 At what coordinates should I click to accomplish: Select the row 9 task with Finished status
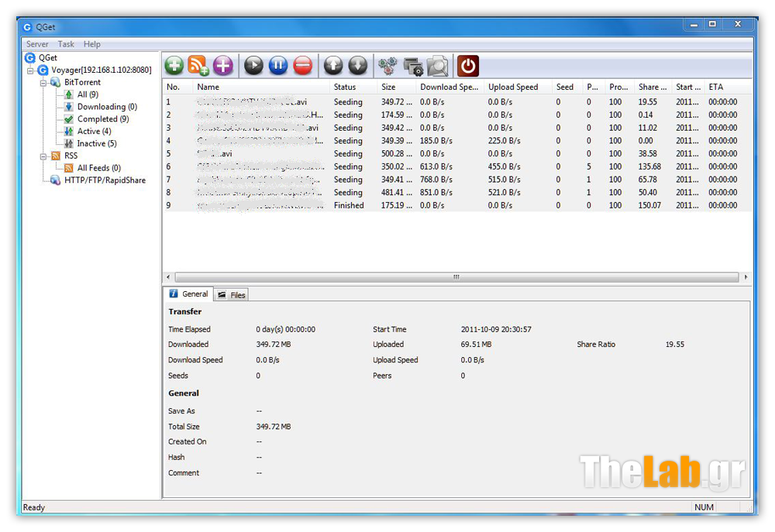click(349, 206)
